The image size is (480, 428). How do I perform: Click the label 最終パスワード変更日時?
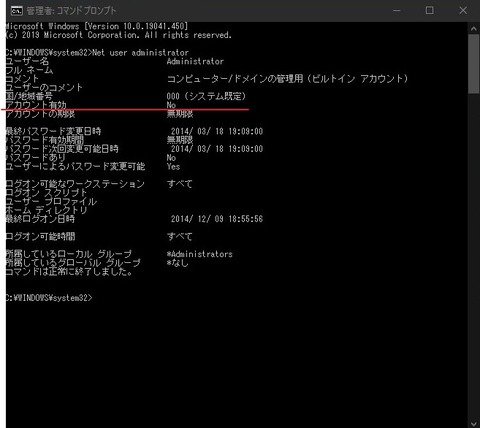(x=53, y=131)
